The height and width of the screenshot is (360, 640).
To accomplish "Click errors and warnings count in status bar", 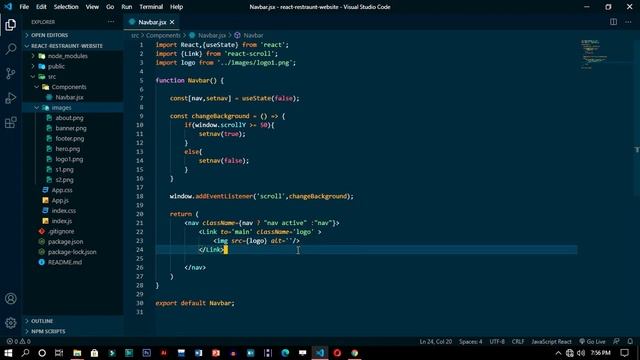I will coord(18,341).
